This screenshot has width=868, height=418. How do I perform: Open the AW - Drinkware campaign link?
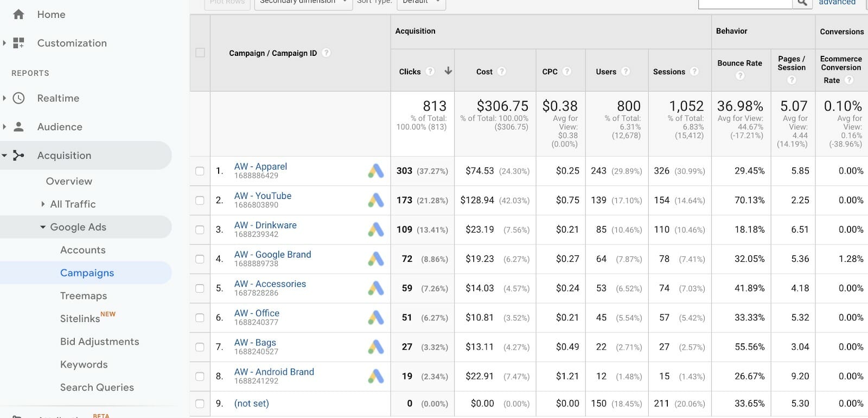[x=265, y=225]
